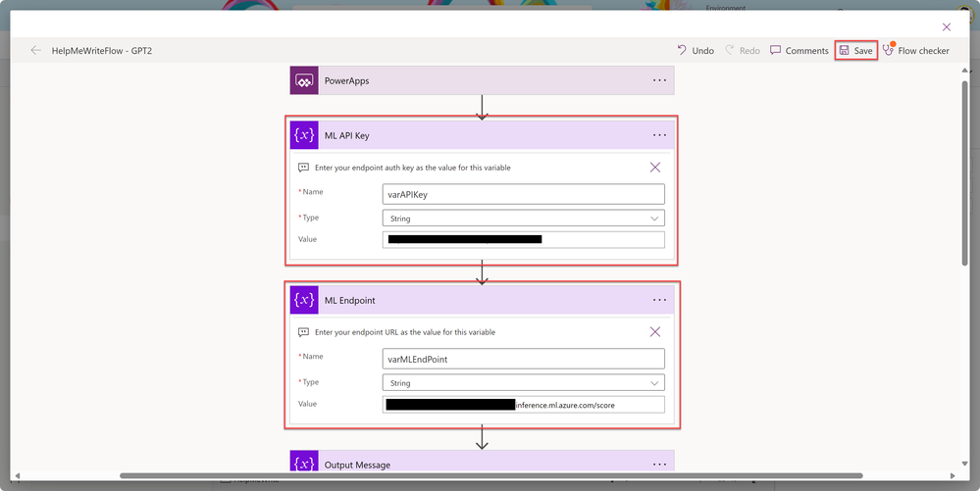Screen dimensions: 980x491
Task: Click the PowerApps trigger icon
Action: point(304,80)
